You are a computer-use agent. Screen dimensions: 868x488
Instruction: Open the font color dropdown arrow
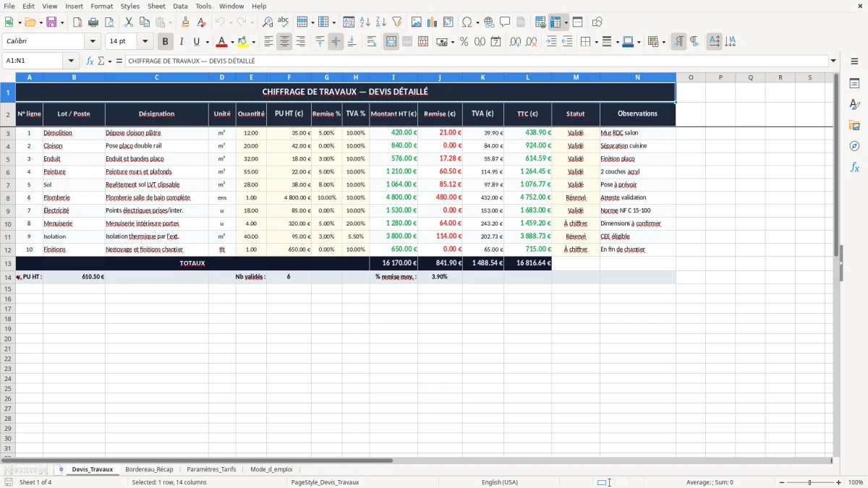point(232,42)
